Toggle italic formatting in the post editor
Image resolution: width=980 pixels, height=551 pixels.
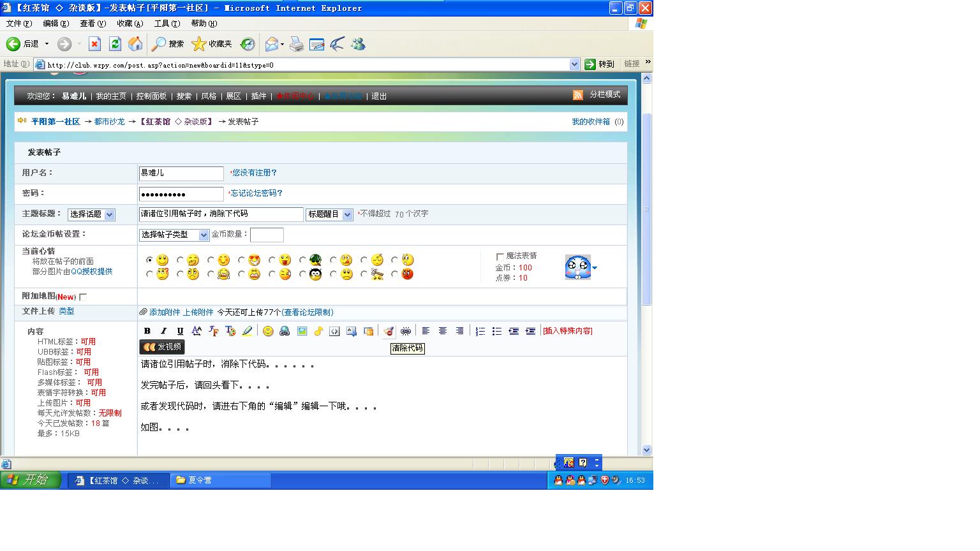click(163, 331)
